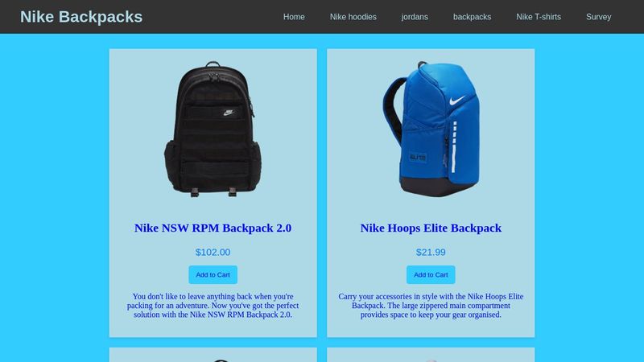Add NSW RPM Backpack to cart
The image size is (644, 362).
213,274
